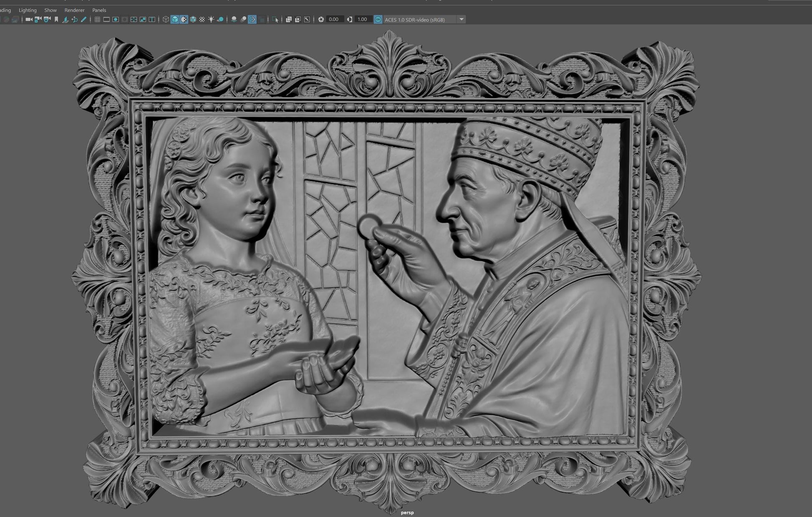Toggle the Motion Blur icon
812x517 pixels.
[243, 19]
